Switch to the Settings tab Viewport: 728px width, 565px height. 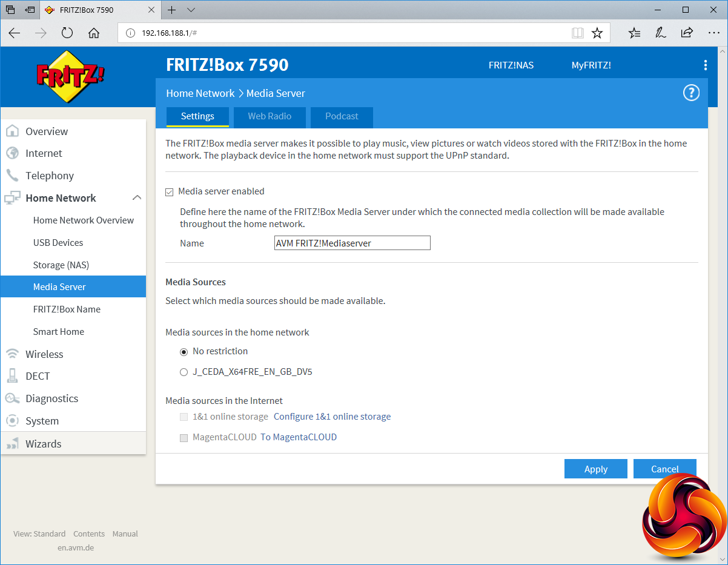197,116
